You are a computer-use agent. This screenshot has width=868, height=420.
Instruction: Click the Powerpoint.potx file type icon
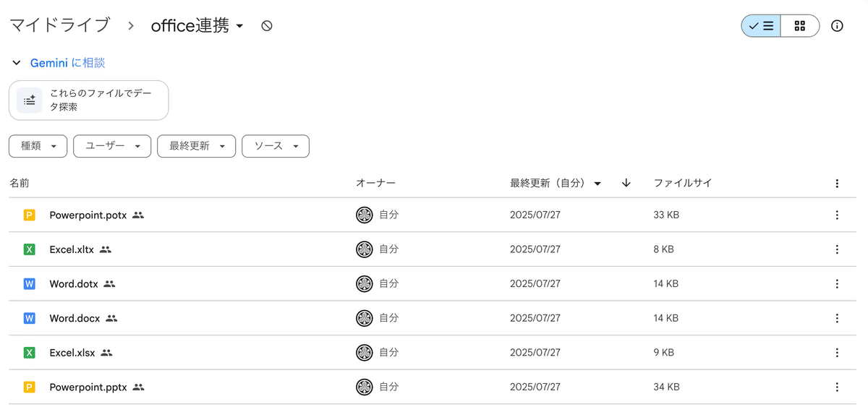[29, 215]
